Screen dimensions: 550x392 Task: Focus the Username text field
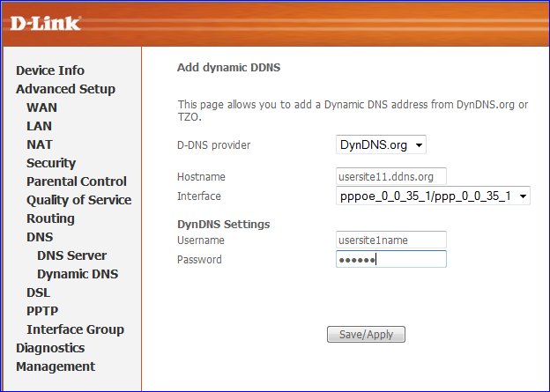coord(391,240)
